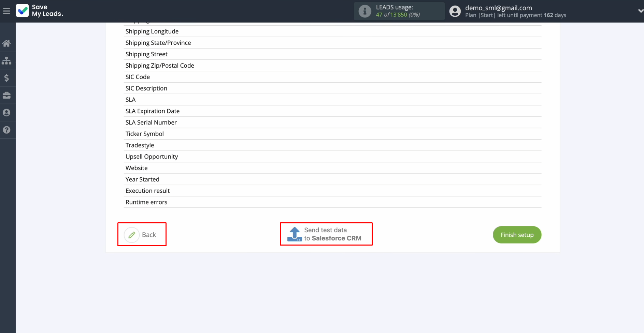Screen dimensions: 644x333
Task: Go to the Home dashboard icon
Action: 6,43
